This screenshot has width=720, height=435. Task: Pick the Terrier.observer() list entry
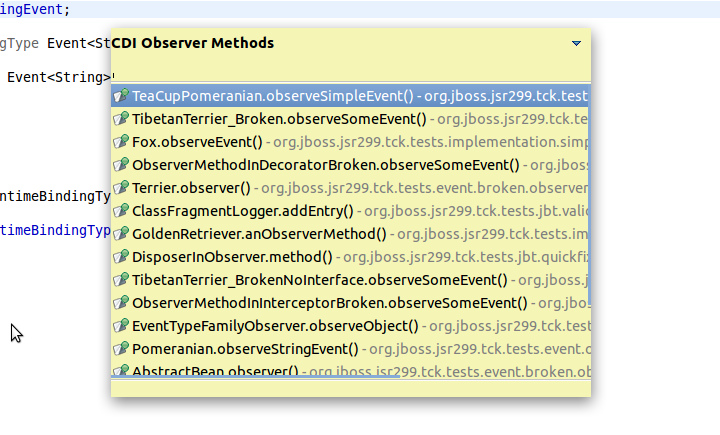pyautogui.click(x=191, y=188)
